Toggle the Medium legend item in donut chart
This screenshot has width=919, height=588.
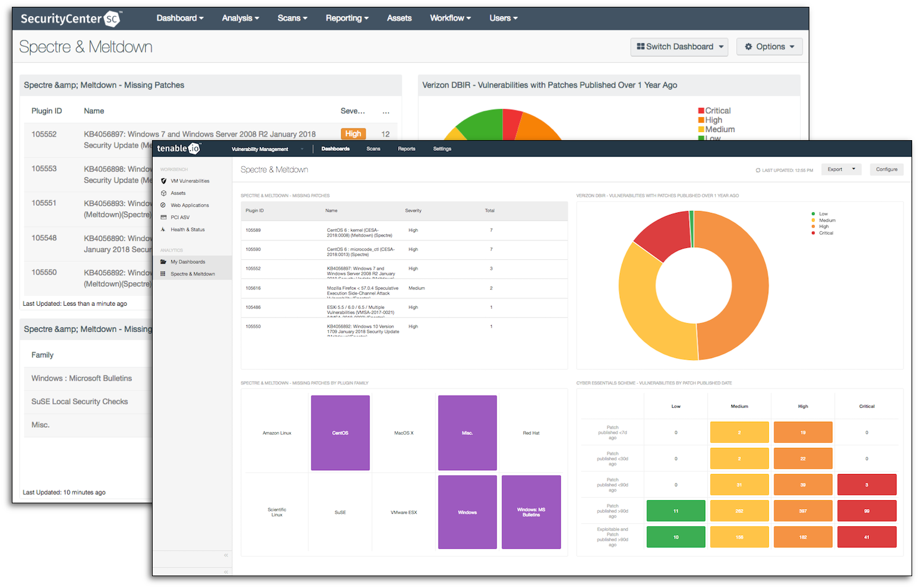tap(824, 220)
